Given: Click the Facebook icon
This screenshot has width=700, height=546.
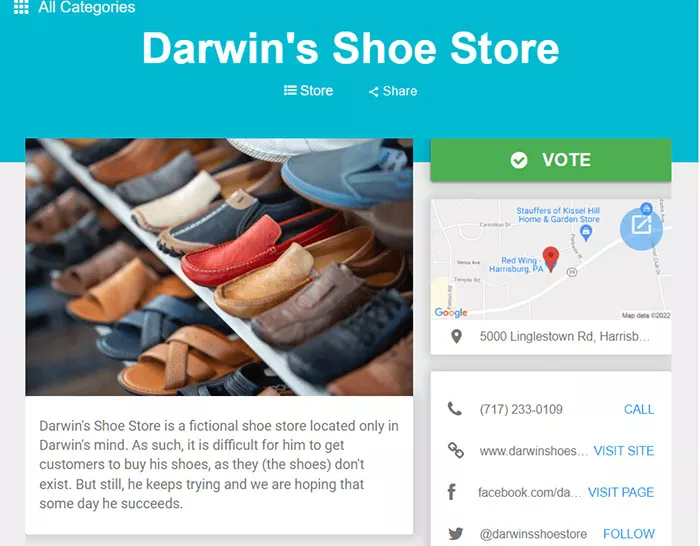Looking at the screenshot, I should [452, 492].
